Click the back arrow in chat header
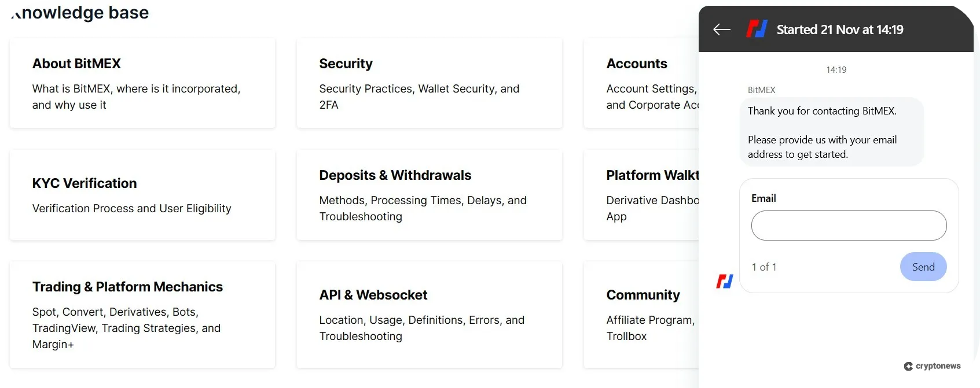Image resolution: width=980 pixels, height=388 pixels. [722, 29]
